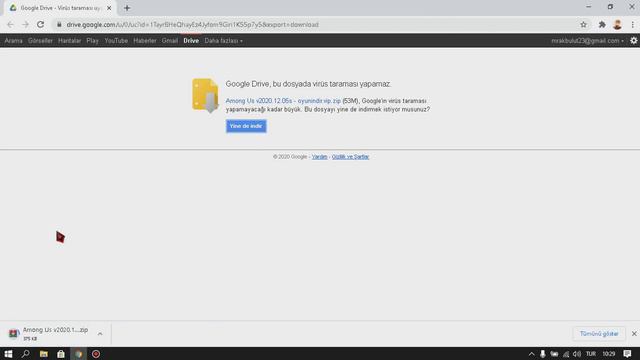Close the Google Drive tab
The height and width of the screenshot is (360, 640).
coord(109,8)
